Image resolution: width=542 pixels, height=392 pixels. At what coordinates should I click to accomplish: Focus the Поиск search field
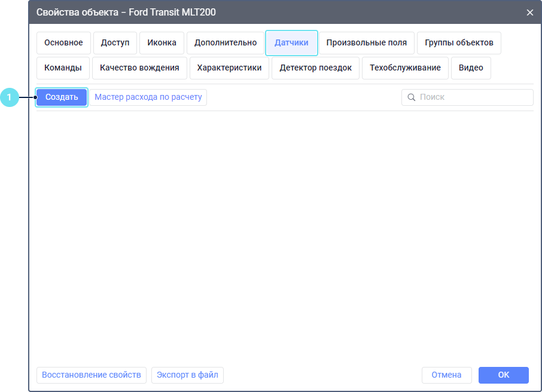click(x=467, y=97)
